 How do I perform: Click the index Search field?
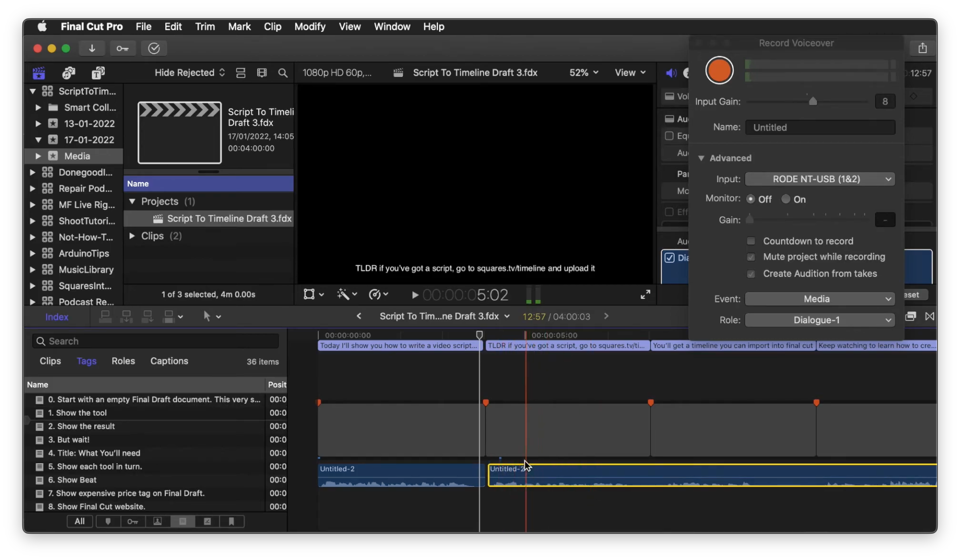(155, 341)
